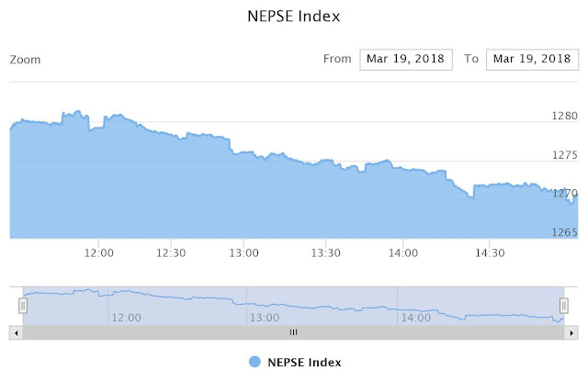The width and height of the screenshot is (588, 392).
Task: Click the 1275 y-axis label
Action: (x=564, y=155)
